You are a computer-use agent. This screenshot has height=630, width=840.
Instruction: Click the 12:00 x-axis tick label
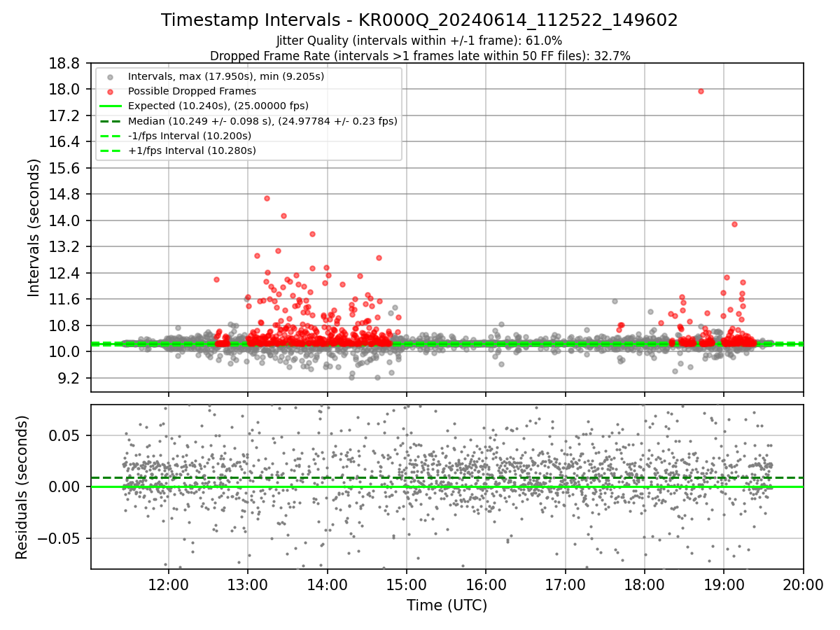point(168,584)
